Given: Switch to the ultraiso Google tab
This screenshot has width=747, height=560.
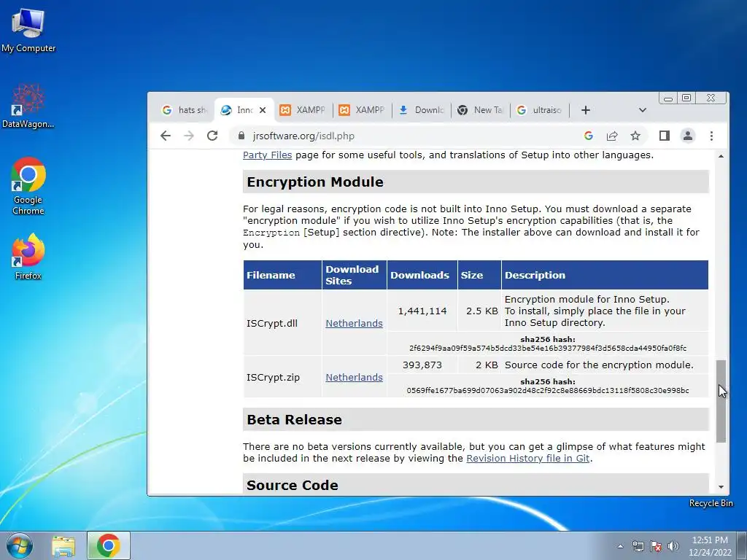Looking at the screenshot, I should tap(539, 110).
